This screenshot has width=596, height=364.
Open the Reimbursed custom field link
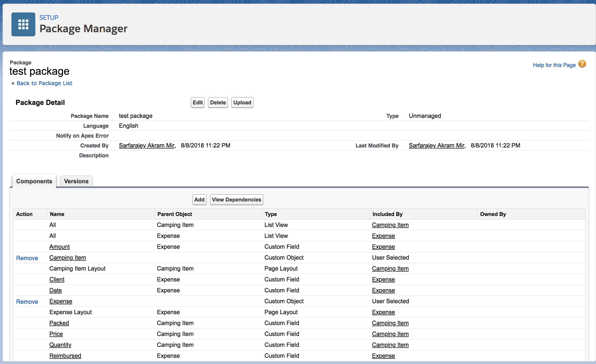tap(65, 356)
